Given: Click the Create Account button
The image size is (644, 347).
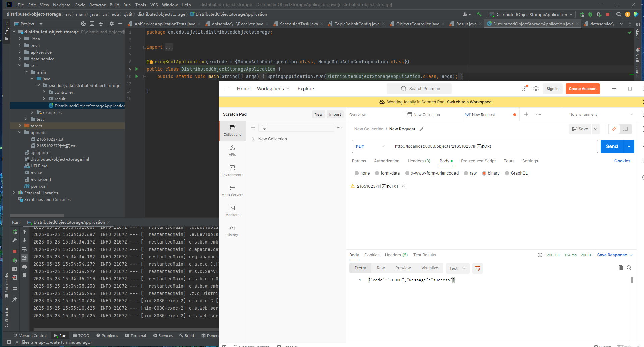Looking at the screenshot, I should (x=582, y=89).
